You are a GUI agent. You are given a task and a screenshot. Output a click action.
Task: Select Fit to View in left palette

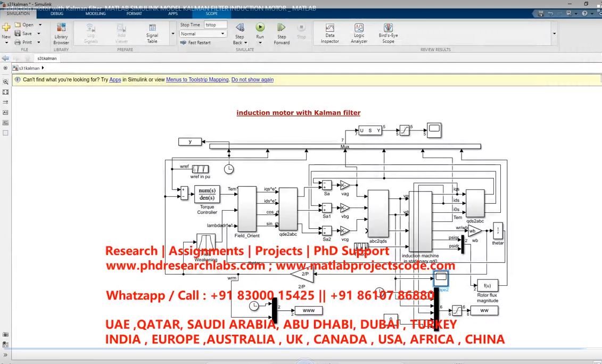5,91
